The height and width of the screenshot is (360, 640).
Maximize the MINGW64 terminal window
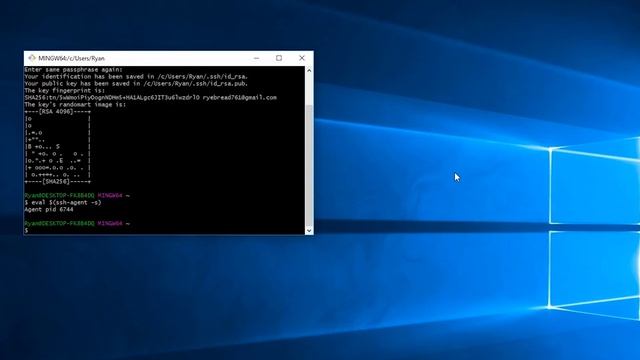[x=279, y=58]
